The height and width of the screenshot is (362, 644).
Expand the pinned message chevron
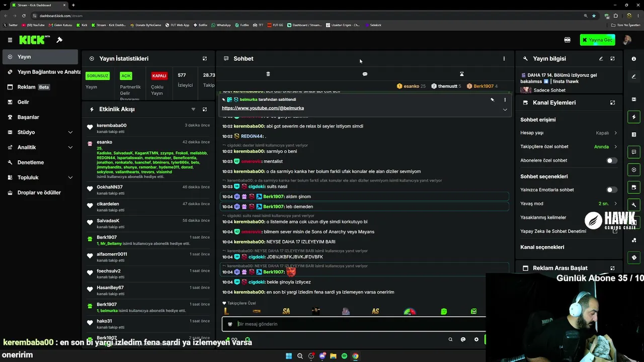coord(505,110)
